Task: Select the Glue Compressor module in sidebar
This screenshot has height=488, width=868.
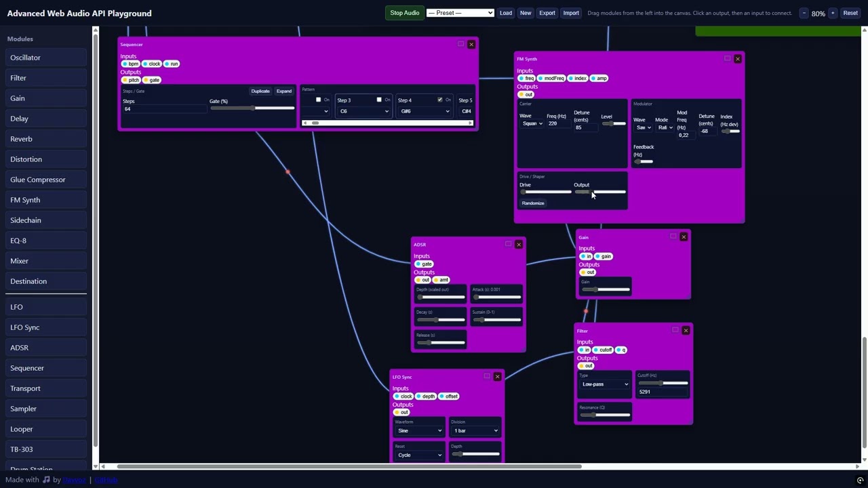Action: [x=46, y=180]
